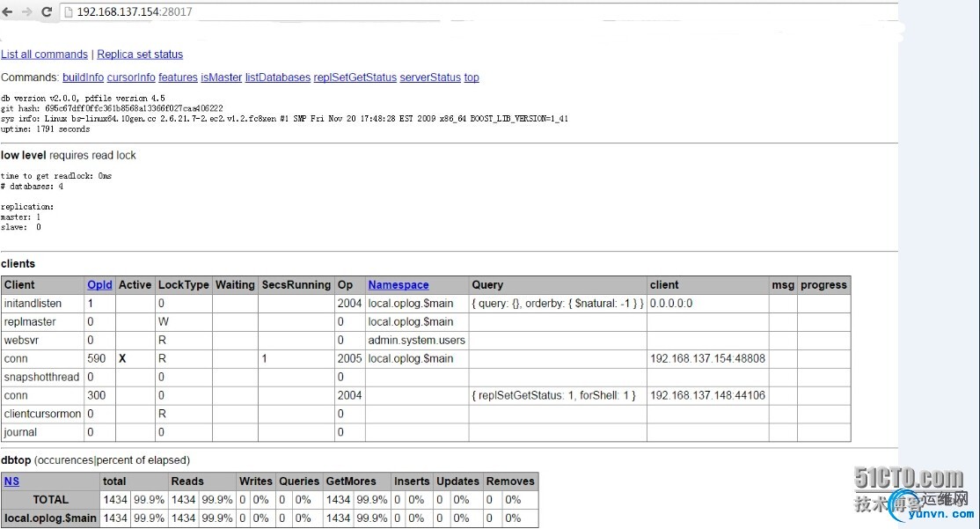The height and width of the screenshot is (529, 980).
Task: Click the Inserts column header
Action: point(412,481)
